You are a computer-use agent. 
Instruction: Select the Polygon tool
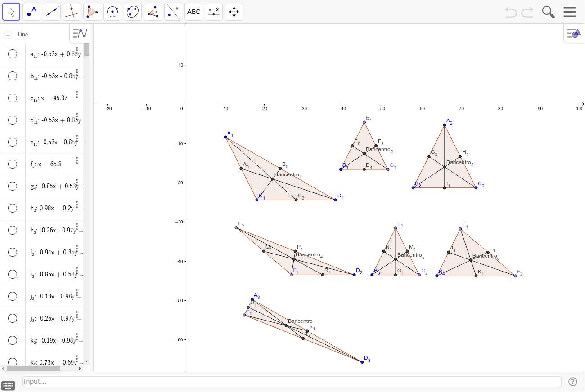coord(92,12)
